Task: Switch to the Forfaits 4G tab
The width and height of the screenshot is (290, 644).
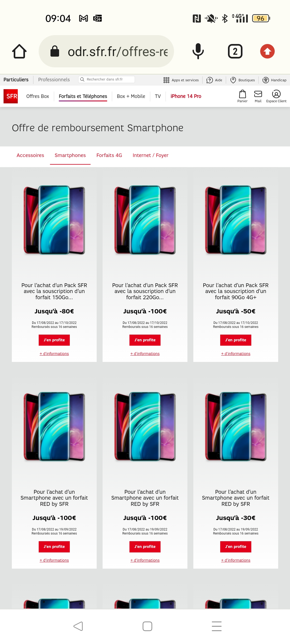Action: point(109,155)
